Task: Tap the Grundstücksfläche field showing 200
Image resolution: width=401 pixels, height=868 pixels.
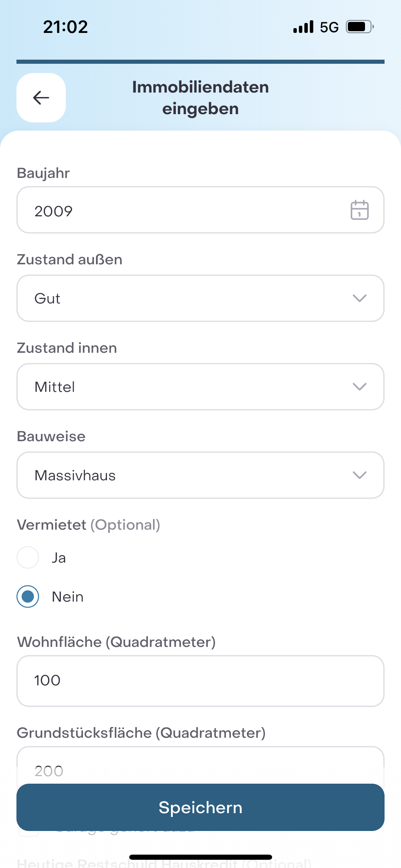Action: [200, 768]
